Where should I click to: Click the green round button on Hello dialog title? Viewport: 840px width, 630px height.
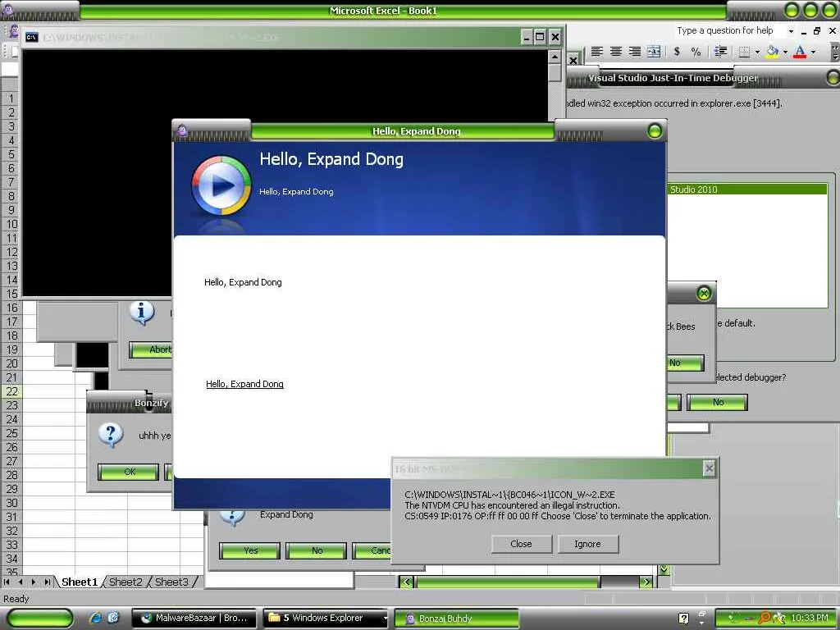pyautogui.click(x=654, y=130)
